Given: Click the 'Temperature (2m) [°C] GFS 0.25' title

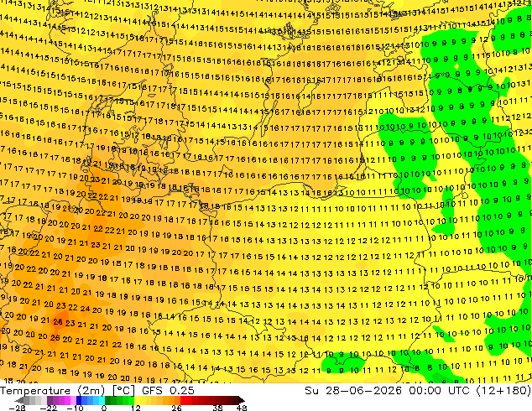Looking at the screenshot, I should click(97, 391).
